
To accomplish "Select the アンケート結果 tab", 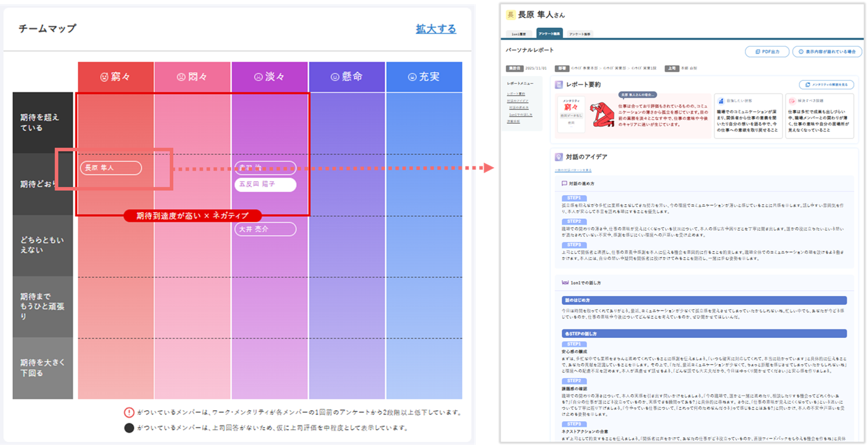I will pos(549,33).
